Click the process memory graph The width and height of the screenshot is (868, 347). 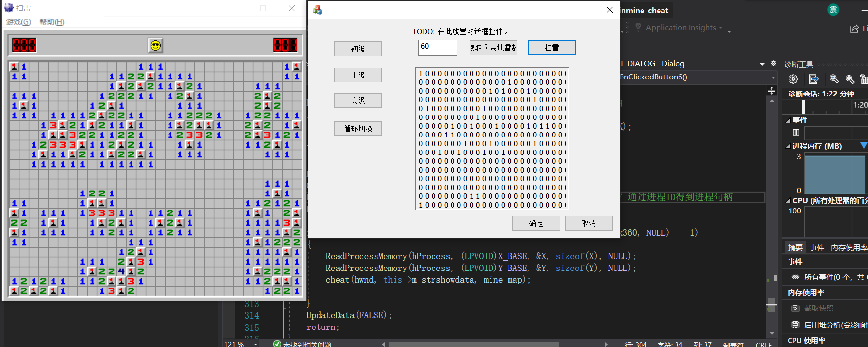pos(836,173)
